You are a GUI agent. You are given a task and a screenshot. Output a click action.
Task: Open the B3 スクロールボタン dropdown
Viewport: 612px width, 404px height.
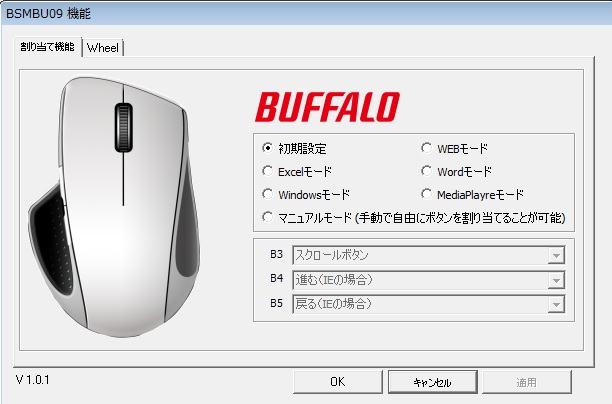[556, 256]
